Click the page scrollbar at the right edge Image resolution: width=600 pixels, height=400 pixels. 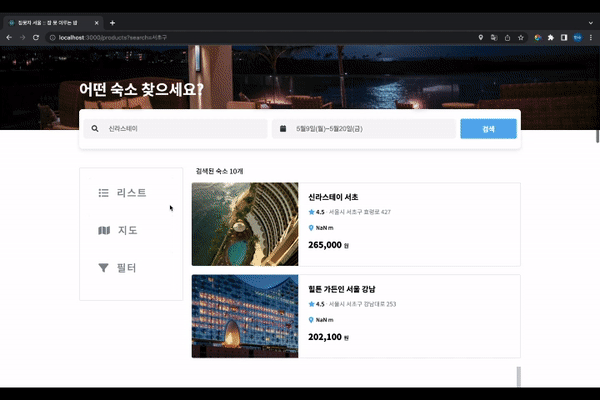coord(597,137)
